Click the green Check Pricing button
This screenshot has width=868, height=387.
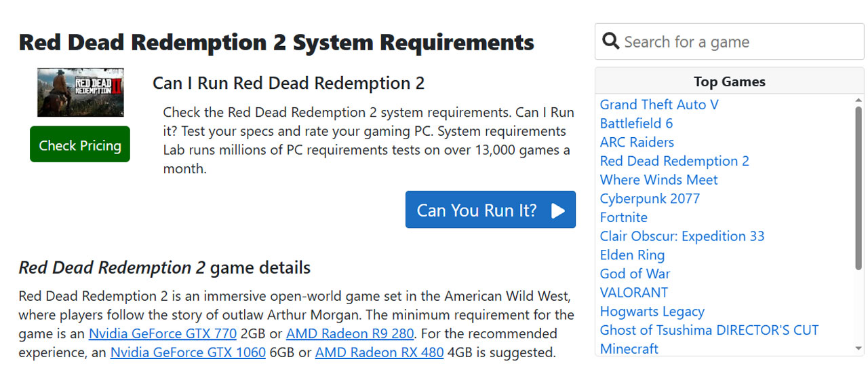pos(80,145)
